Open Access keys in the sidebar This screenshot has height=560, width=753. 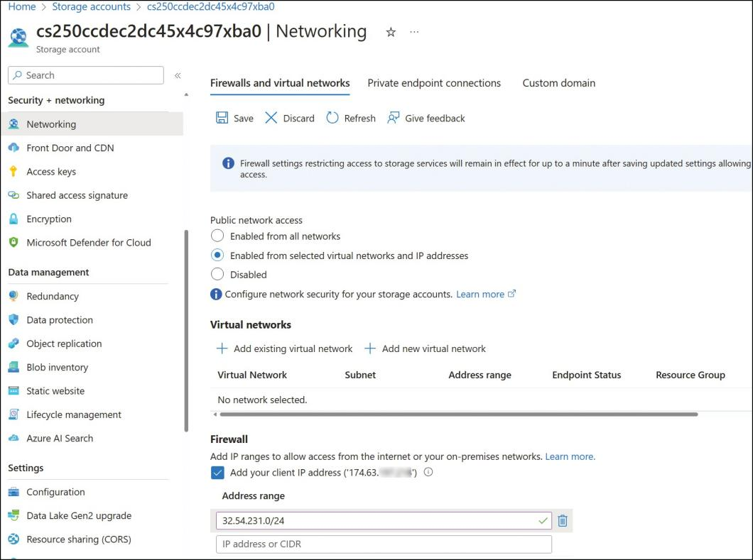[51, 172]
